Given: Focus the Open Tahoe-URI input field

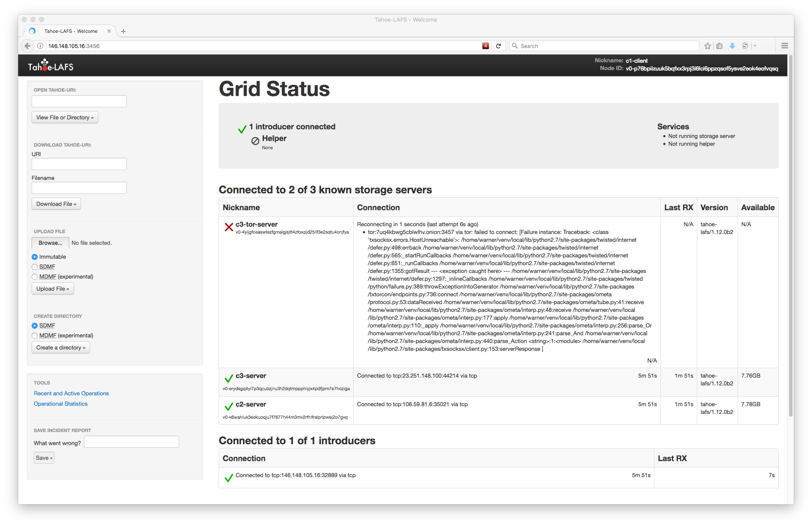Looking at the screenshot, I should (79, 101).
